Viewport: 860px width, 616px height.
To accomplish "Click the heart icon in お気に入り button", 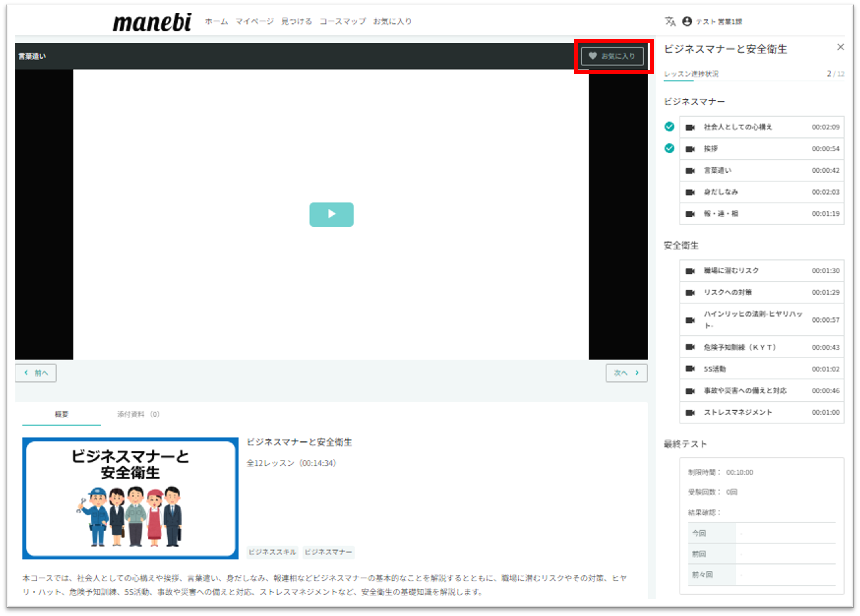I will coord(592,56).
